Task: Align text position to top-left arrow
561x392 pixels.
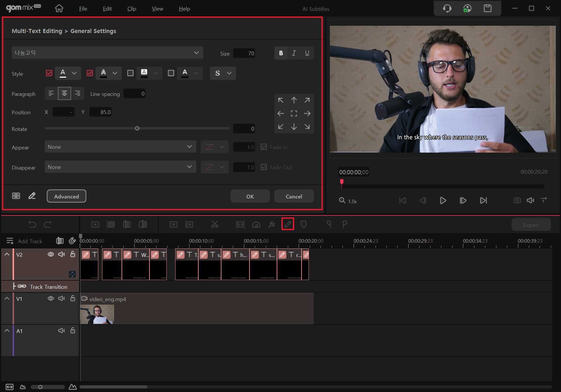Action: 280,100
